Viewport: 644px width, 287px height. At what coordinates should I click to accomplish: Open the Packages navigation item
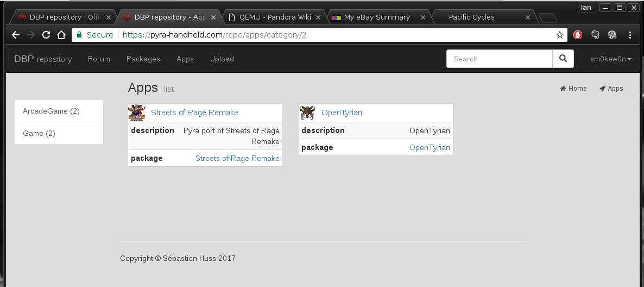[143, 59]
